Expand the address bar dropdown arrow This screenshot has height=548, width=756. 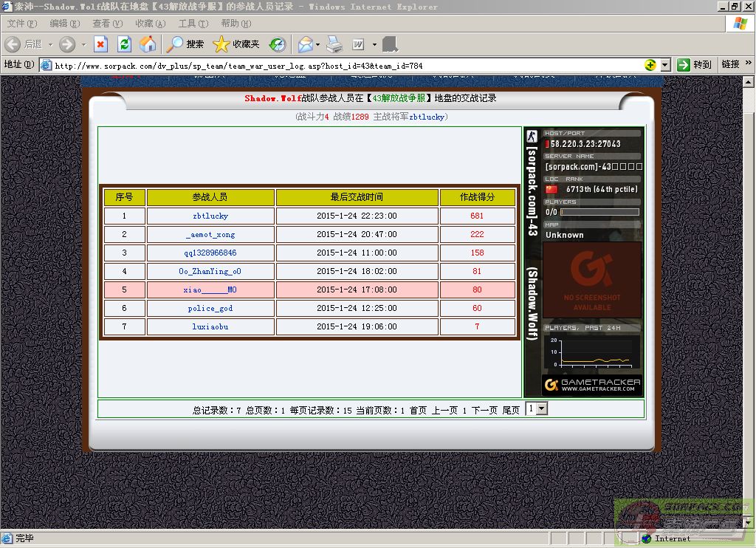[664, 65]
